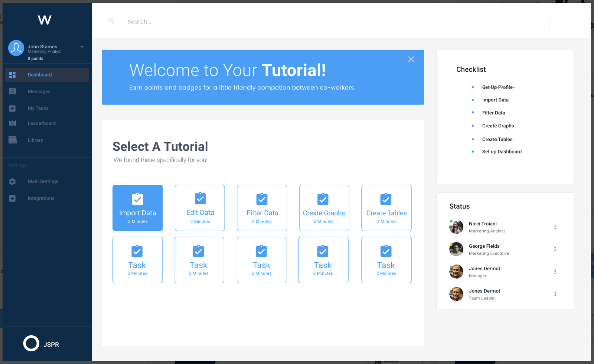Select the Filter Data tutorial card
This screenshot has height=364, width=594.
click(x=262, y=208)
